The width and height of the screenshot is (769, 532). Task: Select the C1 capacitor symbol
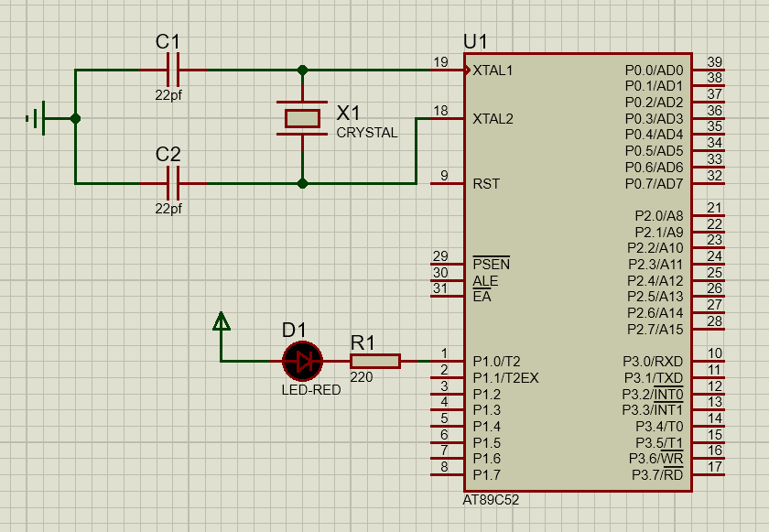click(x=171, y=70)
